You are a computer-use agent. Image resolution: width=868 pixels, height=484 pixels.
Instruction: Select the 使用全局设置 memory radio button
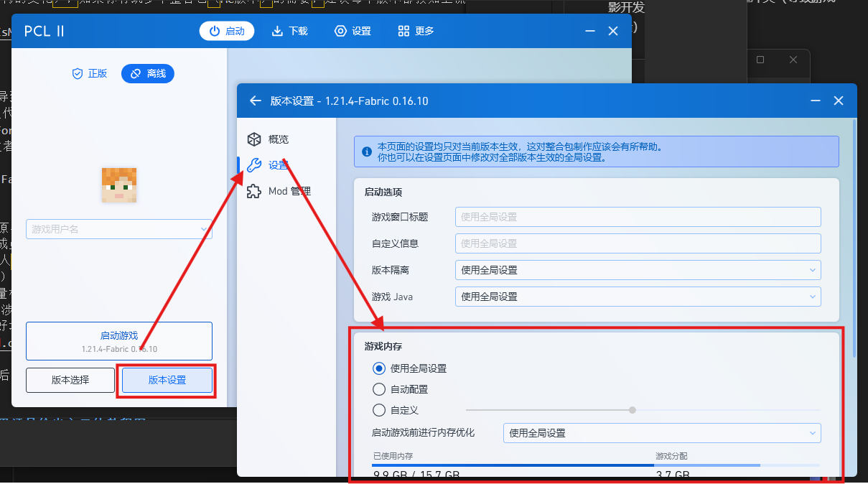tap(378, 368)
